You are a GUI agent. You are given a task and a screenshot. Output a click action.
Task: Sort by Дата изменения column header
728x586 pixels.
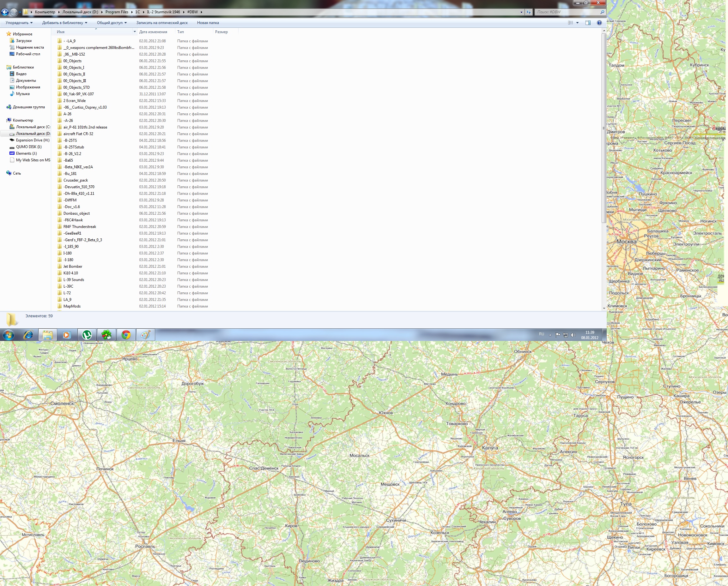coord(153,32)
